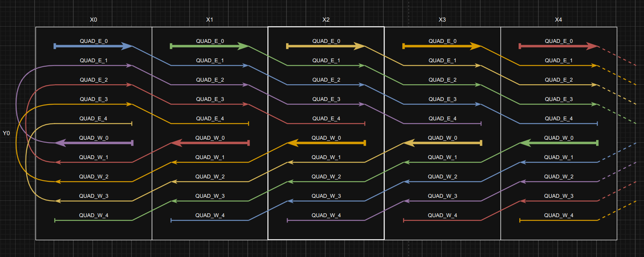Viewport: 644px width, 257px height.
Task: Click the thick orange QUAD_W_0 arrow in X2
Action: click(326, 143)
